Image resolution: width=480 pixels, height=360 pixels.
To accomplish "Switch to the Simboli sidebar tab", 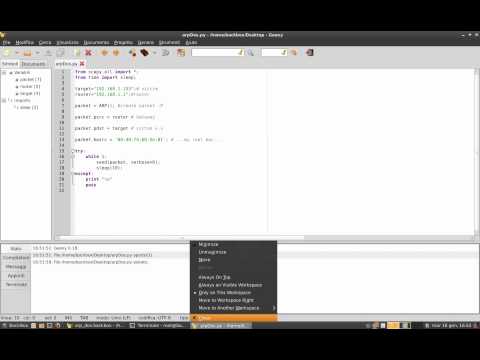I will coord(10,63).
